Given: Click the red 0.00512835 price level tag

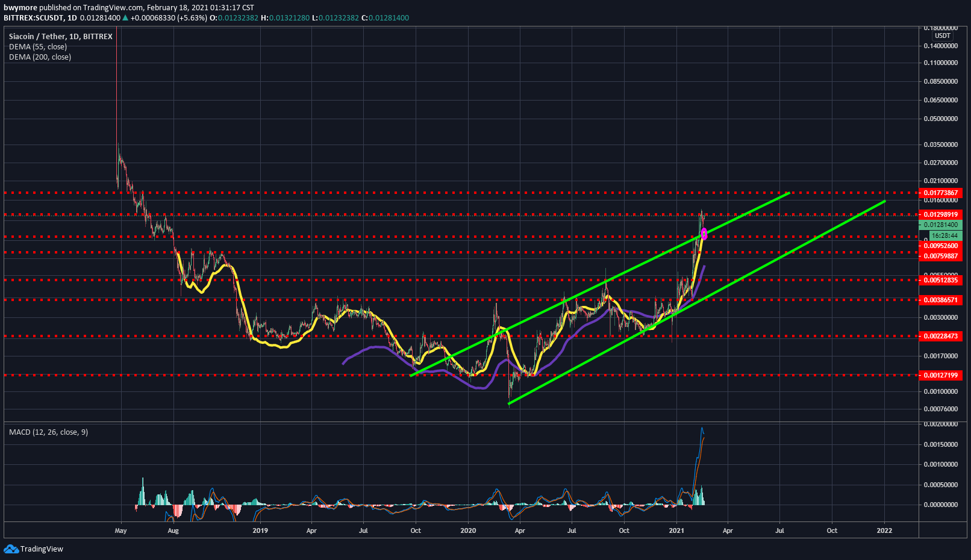Looking at the screenshot, I should pos(940,280).
